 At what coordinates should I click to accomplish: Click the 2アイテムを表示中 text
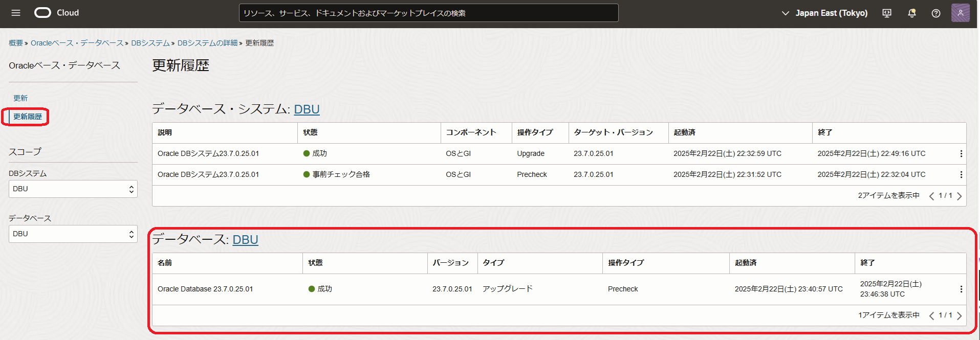pos(888,196)
